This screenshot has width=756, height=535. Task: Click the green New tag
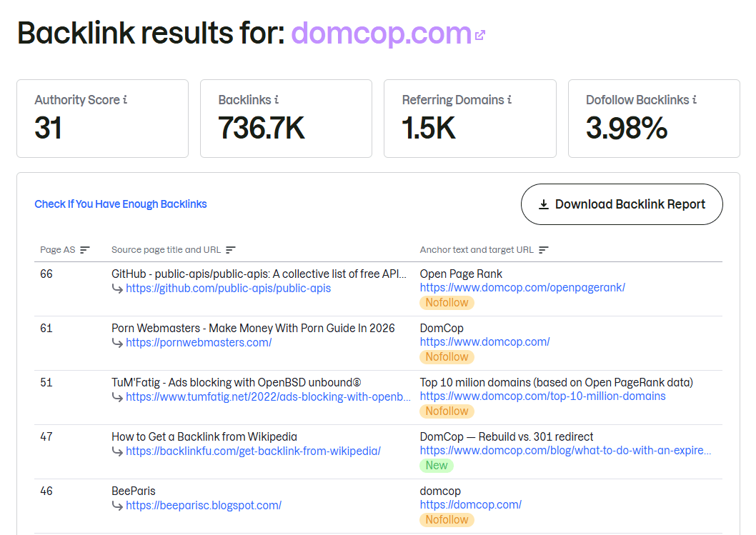[x=437, y=465]
